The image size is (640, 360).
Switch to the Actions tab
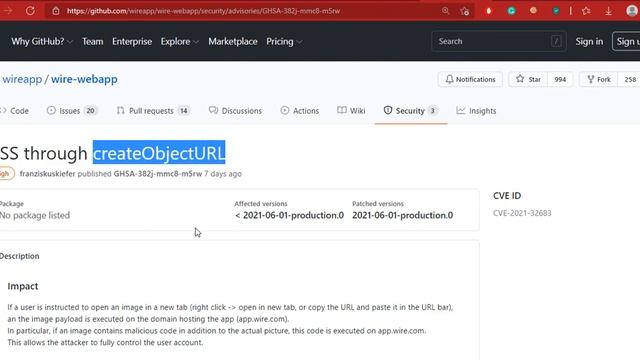coord(300,111)
